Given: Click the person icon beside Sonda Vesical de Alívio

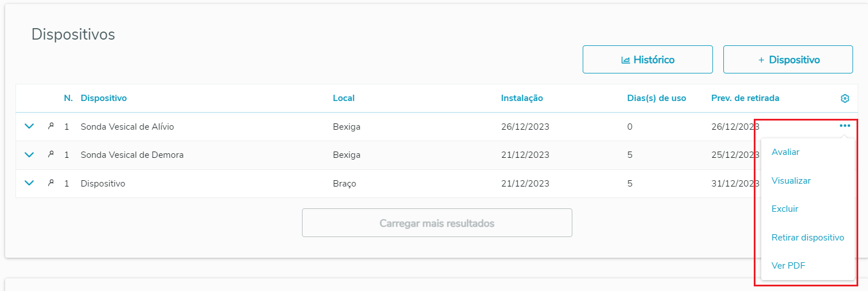Looking at the screenshot, I should coord(51,126).
